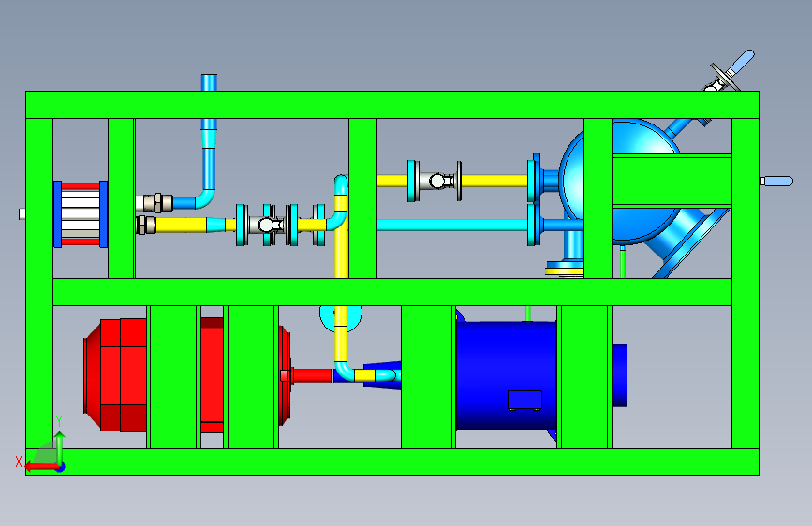
Task: Select the light blue horizontal handle outside right frame
Action: pyautogui.click(x=776, y=182)
